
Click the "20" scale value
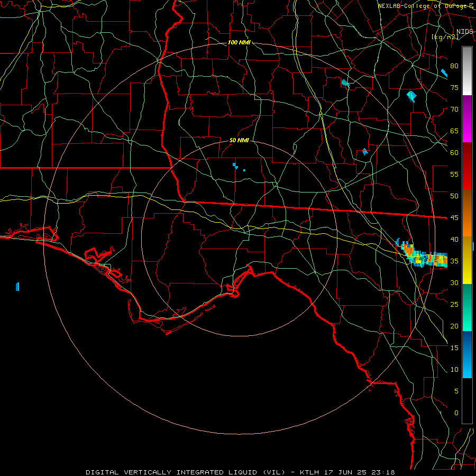tap(454, 326)
